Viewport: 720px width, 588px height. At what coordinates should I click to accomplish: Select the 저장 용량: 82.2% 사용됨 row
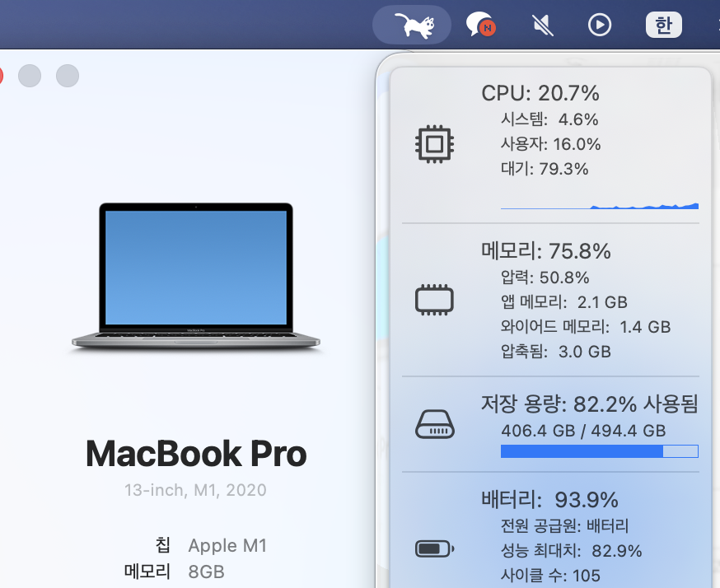[589, 404]
